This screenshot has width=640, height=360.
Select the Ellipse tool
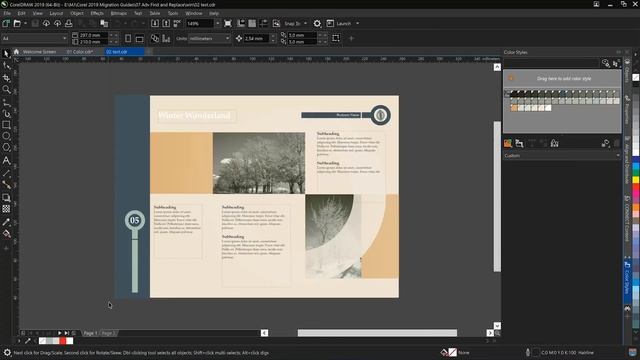point(6,136)
